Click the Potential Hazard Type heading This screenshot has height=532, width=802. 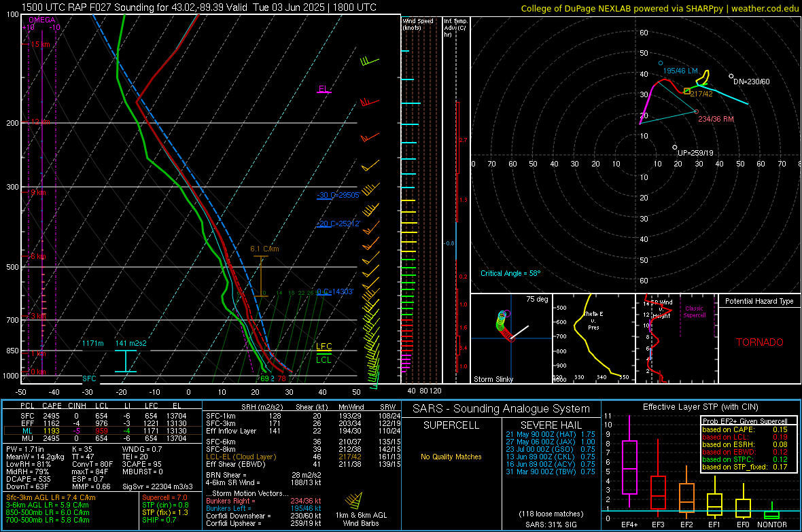tap(759, 301)
